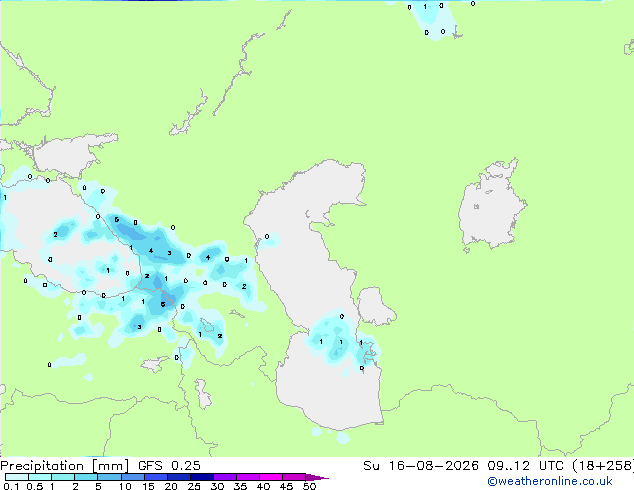Click the '25' legend label
This screenshot has width=634, height=490.
(x=194, y=486)
